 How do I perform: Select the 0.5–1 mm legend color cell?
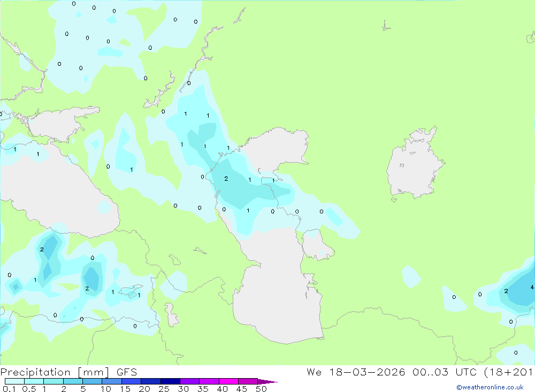pos(34,381)
